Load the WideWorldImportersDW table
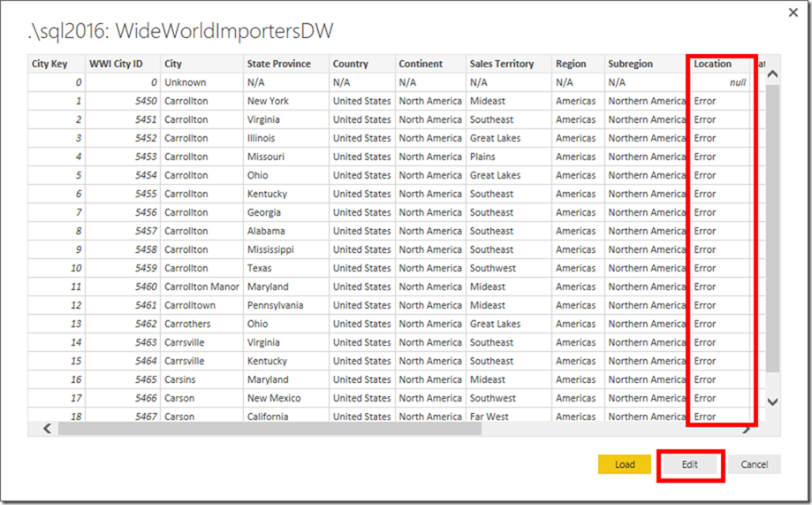This screenshot has width=812, height=505. (x=624, y=464)
